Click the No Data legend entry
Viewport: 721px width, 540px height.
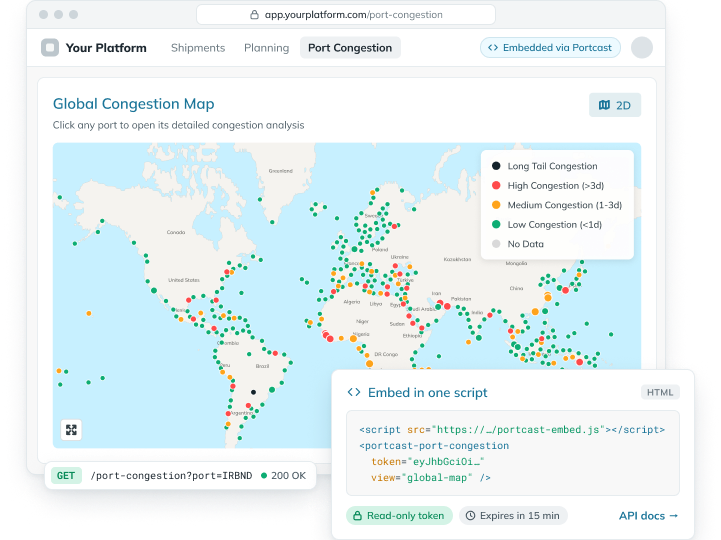(x=518, y=244)
